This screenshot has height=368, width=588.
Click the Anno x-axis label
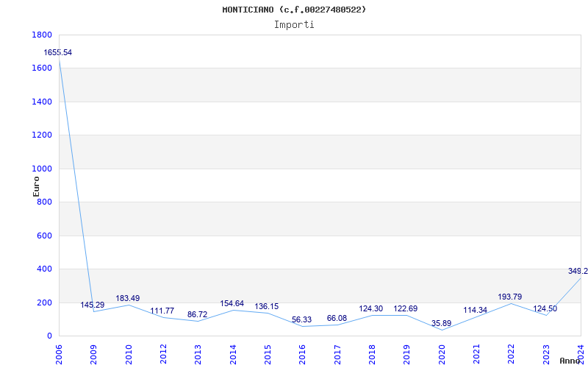tap(570, 361)
